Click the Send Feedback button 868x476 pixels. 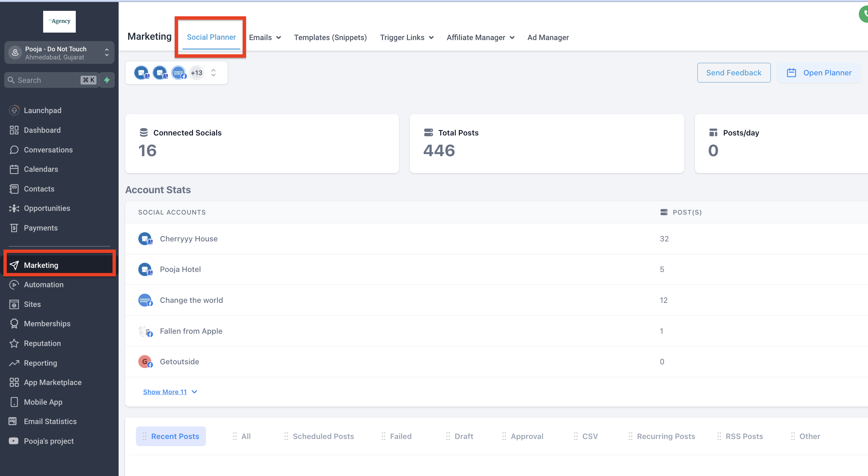pyautogui.click(x=733, y=73)
